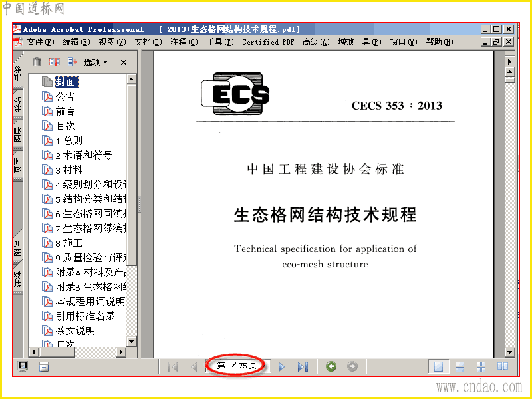Screen dimensions: 532x399
Task: Jump to the last page button
Action: pos(303,367)
